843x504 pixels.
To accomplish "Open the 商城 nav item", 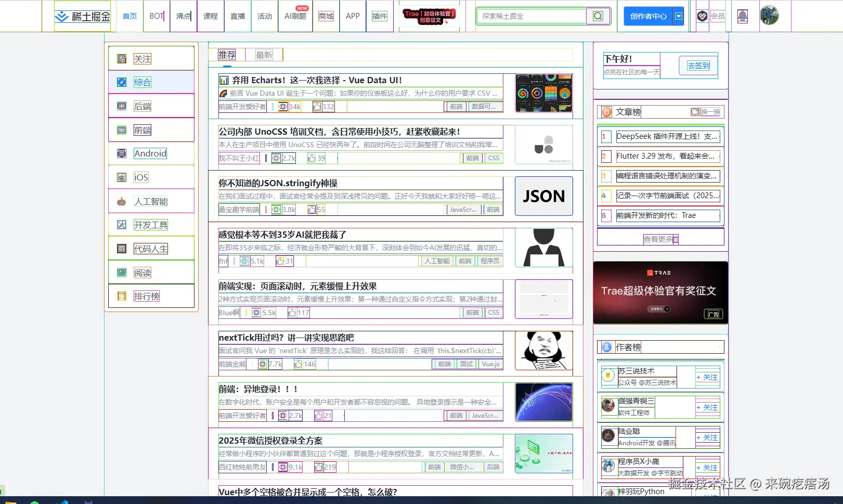I will click(x=326, y=16).
